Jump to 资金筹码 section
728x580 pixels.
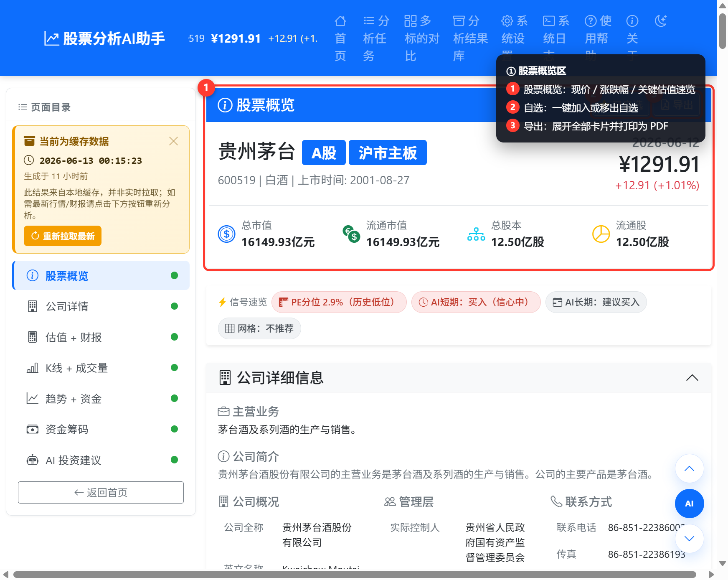click(101, 429)
